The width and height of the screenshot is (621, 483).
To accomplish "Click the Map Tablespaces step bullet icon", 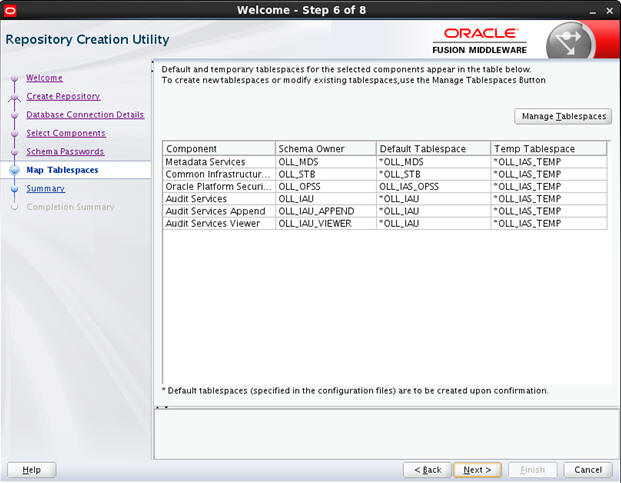I will click(x=15, y=170).
